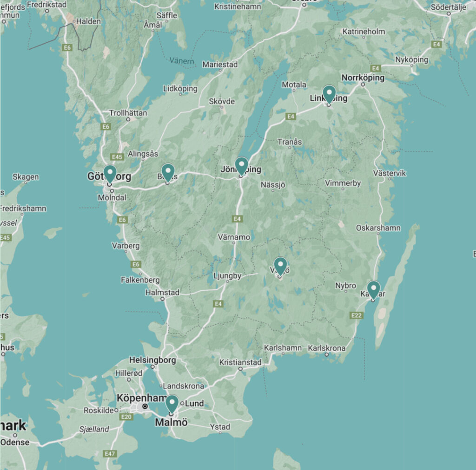Screen dimensions: 476x470
Task: Click the Halmstad town label
Action: pyautogui.click(x=162, y=293)
